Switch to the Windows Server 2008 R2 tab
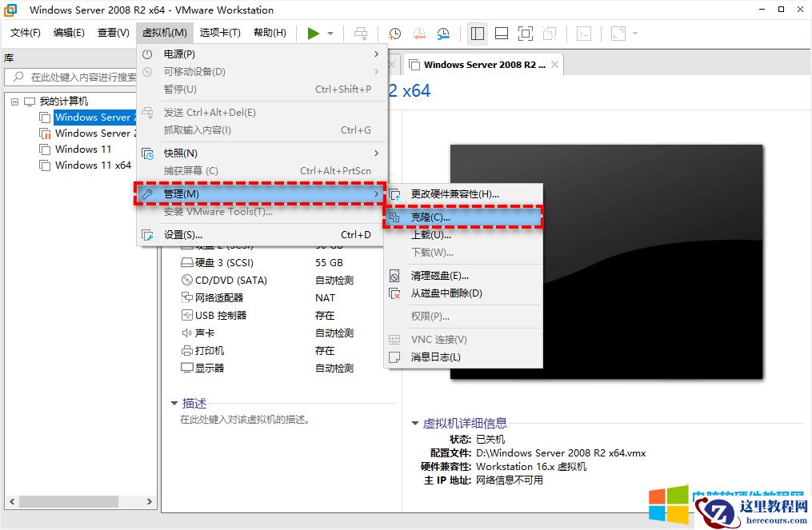The width and height of the screenshot is (812, 530). coord(484,65)
